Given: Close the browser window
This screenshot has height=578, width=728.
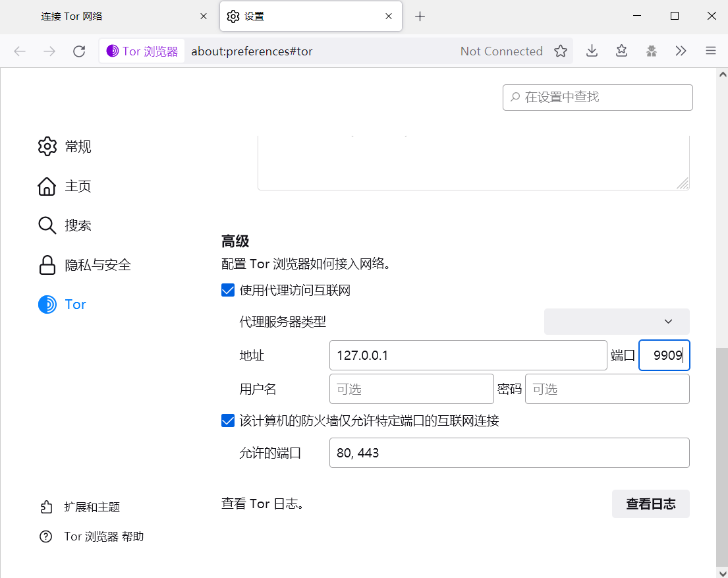Looking at the screenshot, I should [712, 16].
